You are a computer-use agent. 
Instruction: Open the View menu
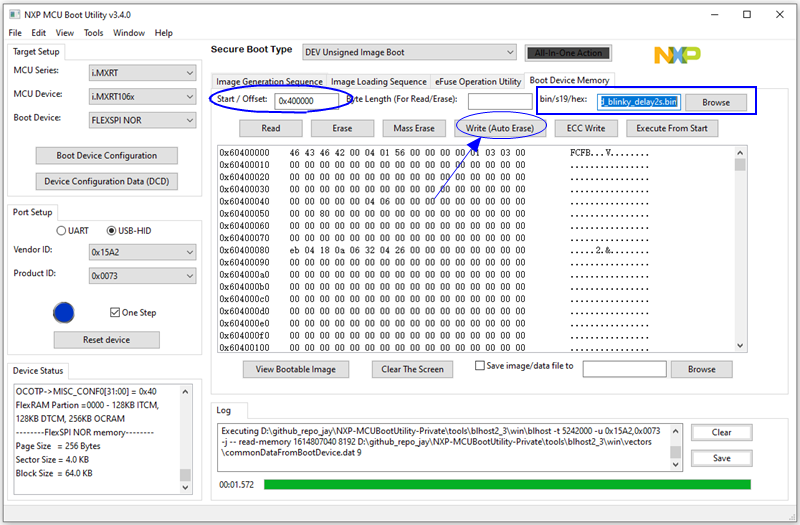[65, 33]
